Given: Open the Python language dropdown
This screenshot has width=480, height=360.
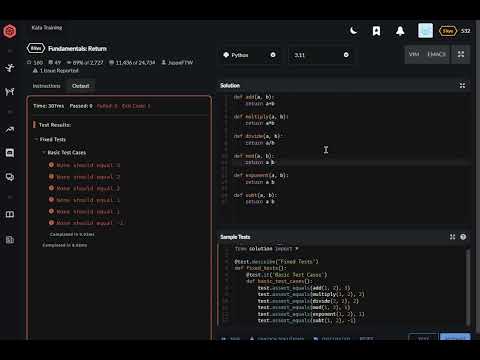Looking at the screenshot, I should (250, 55).
